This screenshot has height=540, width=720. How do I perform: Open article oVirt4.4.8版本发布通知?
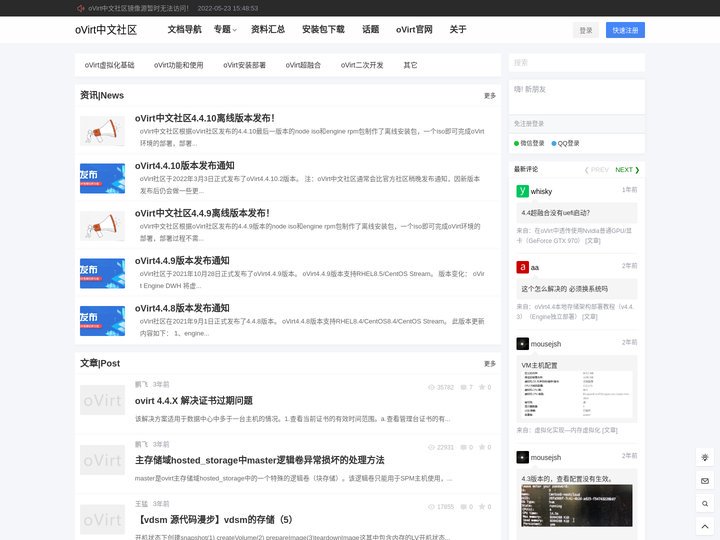pyautogui.click(x=182, y=308)
